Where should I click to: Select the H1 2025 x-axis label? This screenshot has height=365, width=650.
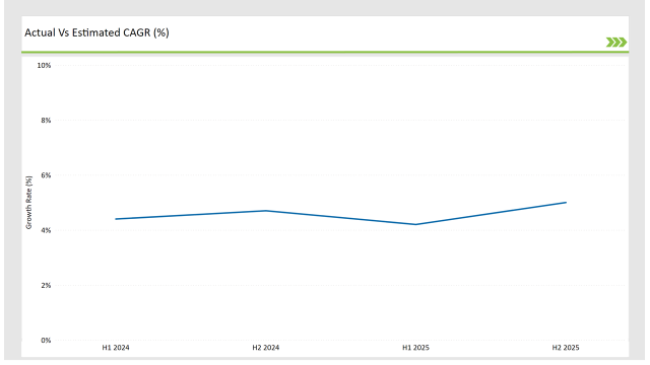pos(416,348)
